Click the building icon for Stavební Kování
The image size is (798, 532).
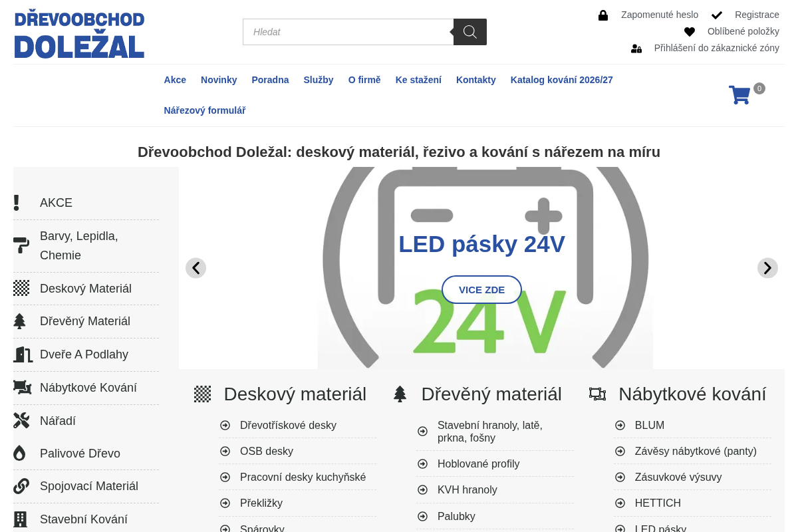coord(20,519)
